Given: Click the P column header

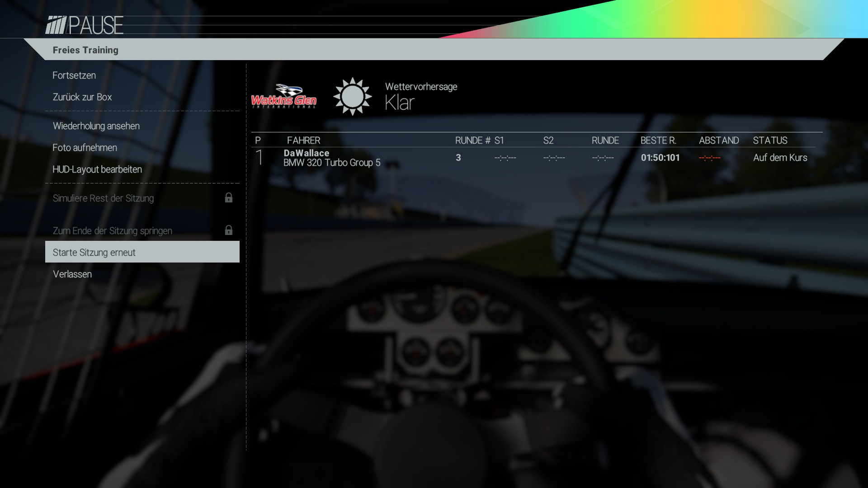Looking at the screenshot, I should coord(258,141).
